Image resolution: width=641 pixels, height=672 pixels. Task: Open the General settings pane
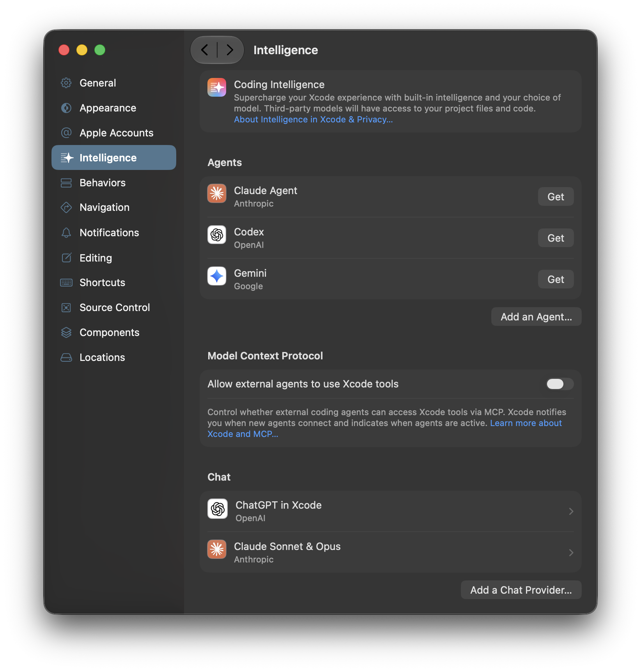click(x=114, y=83)
